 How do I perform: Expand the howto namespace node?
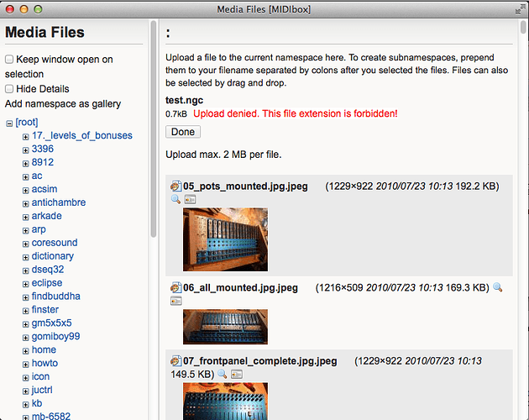coord(26,365)
